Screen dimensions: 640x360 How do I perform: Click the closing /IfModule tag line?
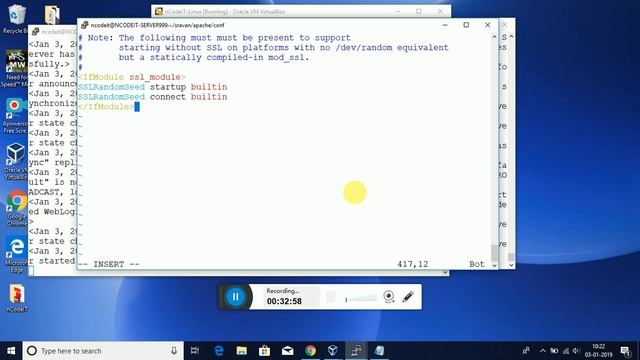tap(106, 107)
